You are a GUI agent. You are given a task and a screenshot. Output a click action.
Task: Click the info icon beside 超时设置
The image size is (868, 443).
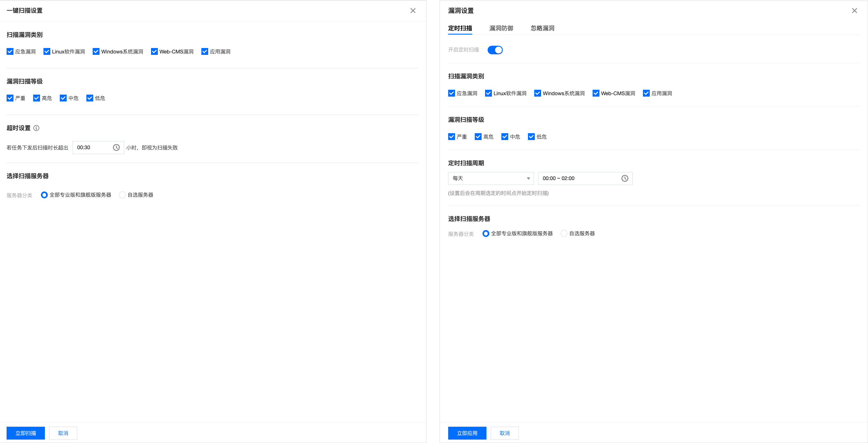tap(36, 128)
